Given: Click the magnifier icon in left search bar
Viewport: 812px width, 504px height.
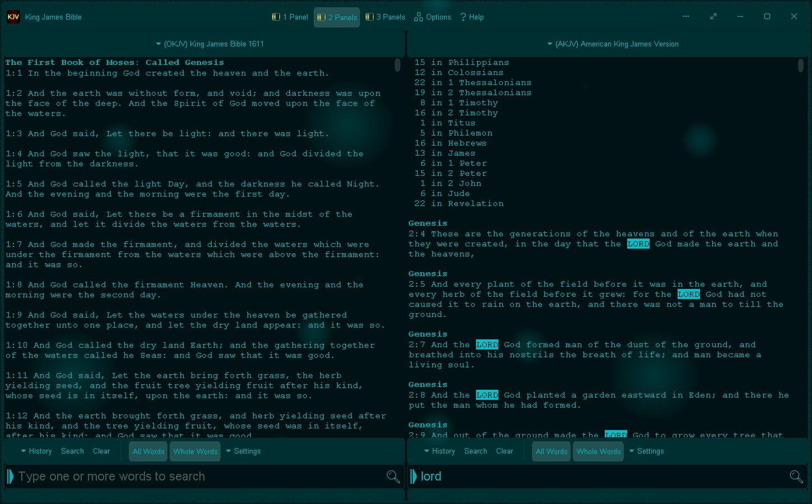Looking at the screenshot, I should pyautogui.click(x=393, y=477).
